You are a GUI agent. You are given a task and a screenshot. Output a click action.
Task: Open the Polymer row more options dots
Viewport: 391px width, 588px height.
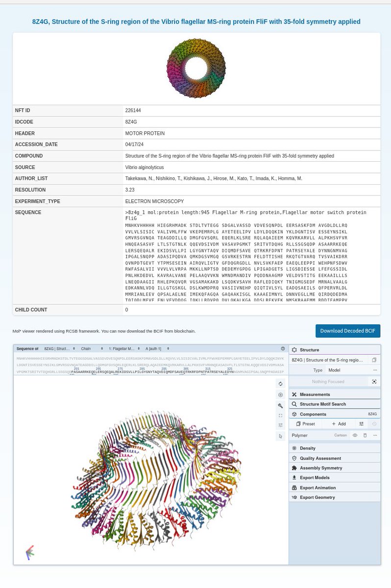tap(375, 435)
